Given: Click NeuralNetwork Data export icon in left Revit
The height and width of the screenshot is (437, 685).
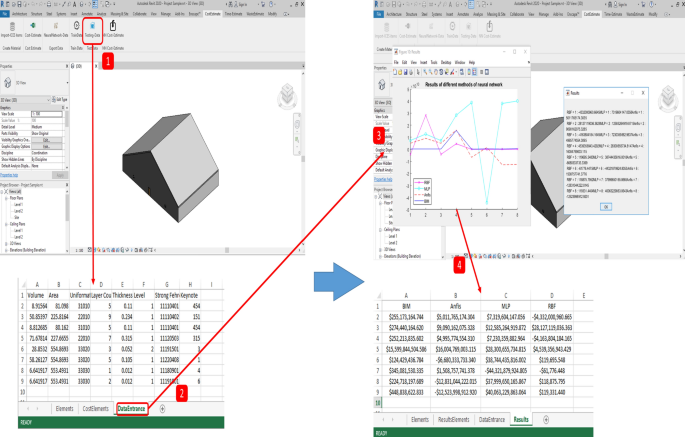Looking at the screenshot, I should coord(56,26).
